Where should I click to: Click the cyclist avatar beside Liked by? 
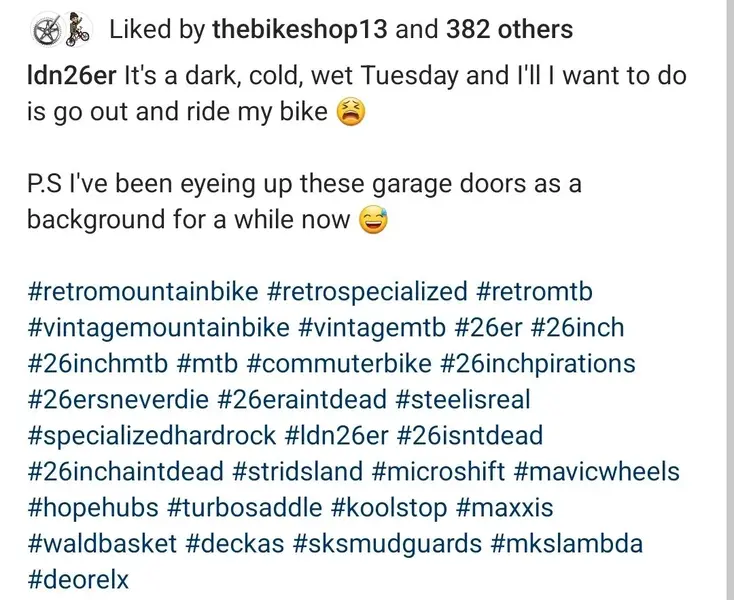pos(76,29)
